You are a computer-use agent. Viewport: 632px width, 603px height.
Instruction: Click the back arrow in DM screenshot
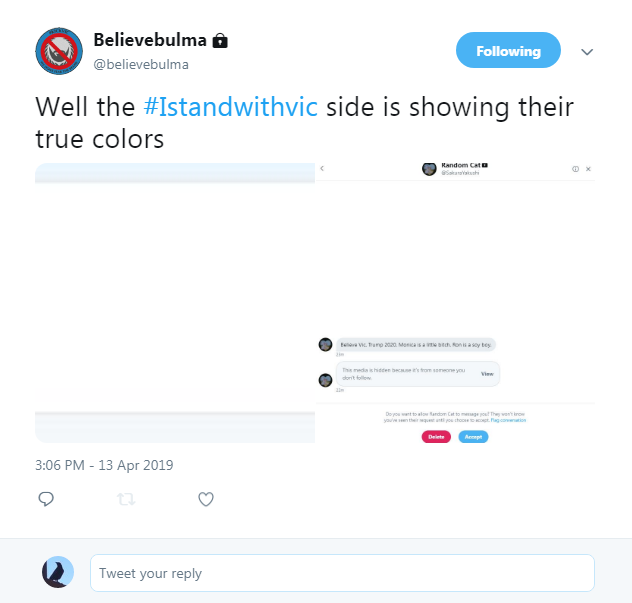click(322, 168)
